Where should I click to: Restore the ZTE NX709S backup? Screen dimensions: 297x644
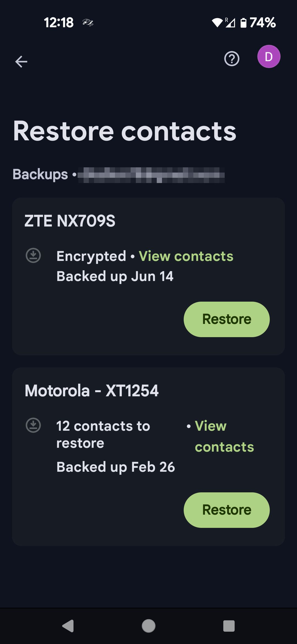227,319
